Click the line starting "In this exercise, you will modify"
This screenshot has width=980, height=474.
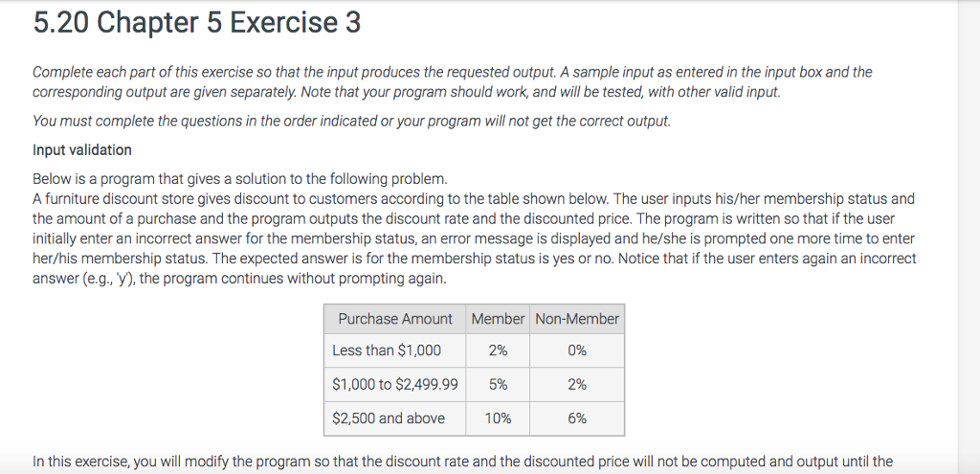coord(462,462)
